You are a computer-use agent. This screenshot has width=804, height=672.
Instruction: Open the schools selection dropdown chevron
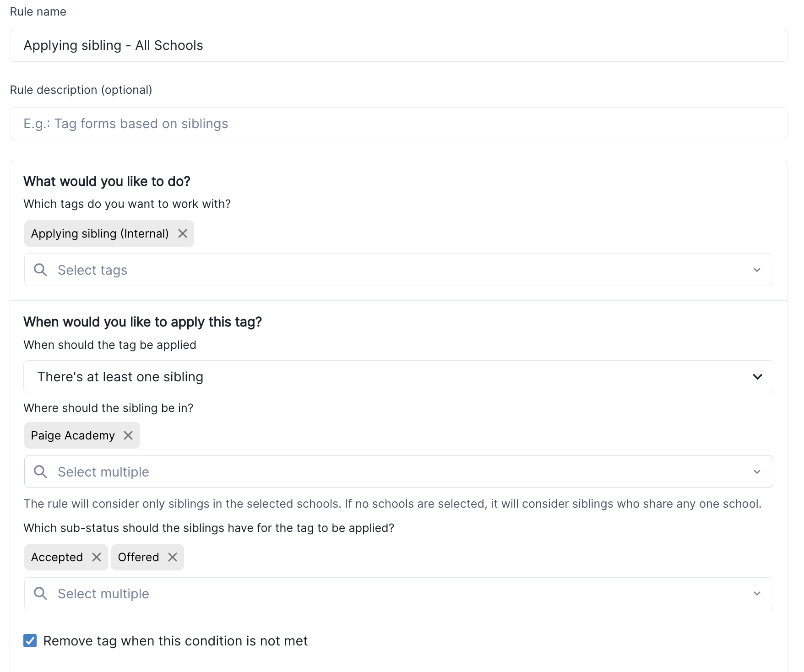757,471
